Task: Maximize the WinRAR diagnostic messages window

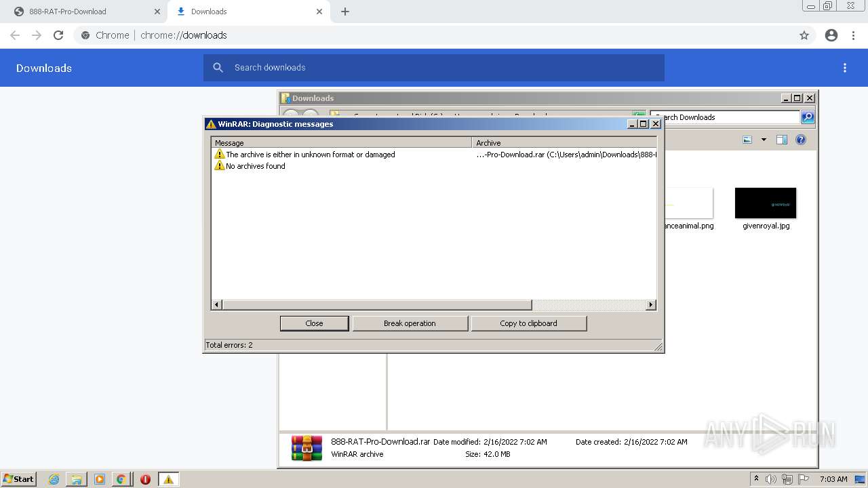Action: point(644,124)
